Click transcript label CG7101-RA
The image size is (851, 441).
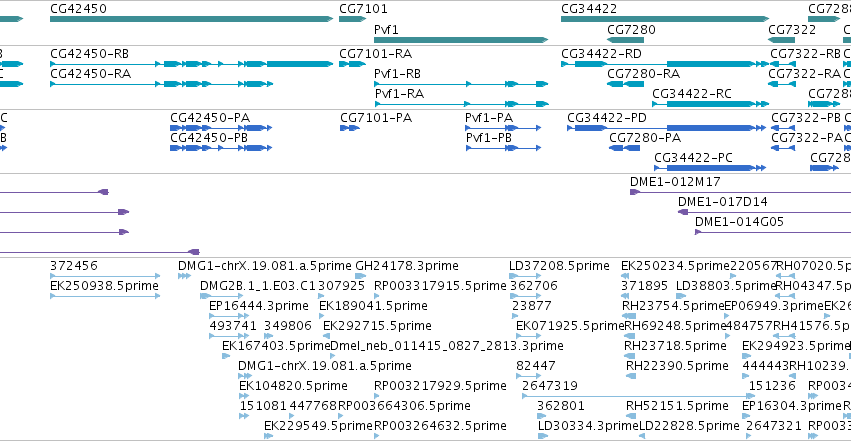click(x=376, y=54)
